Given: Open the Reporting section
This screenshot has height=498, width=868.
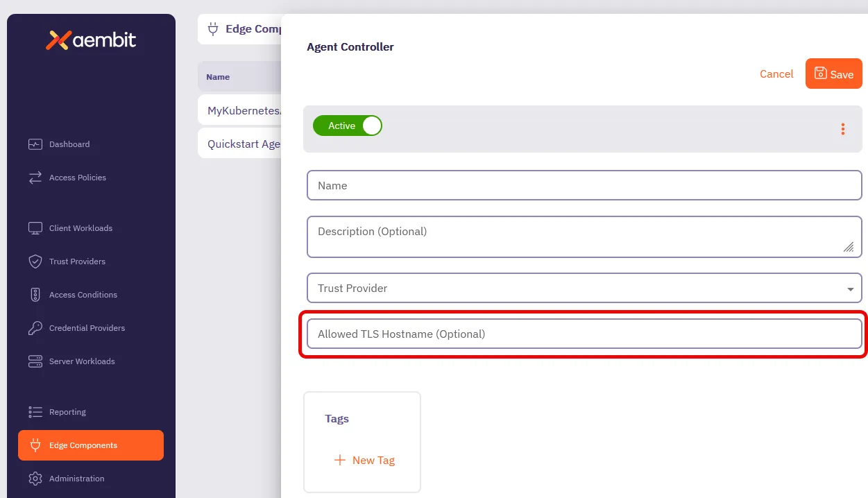Looking at the screenshot, I should (67, 412).
